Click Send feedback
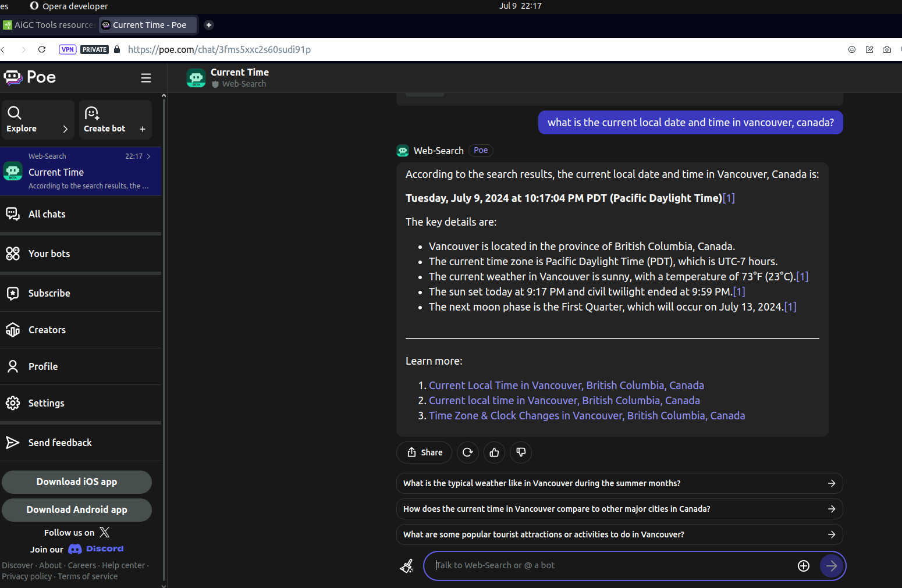The height and width of the screenshot is (588, 902). [x=81, y=443]
